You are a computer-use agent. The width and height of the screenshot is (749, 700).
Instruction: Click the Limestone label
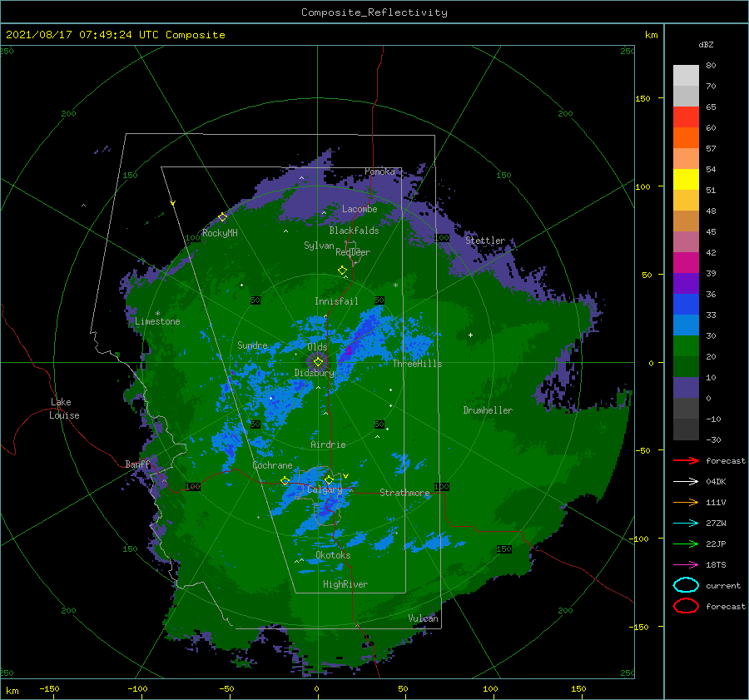(x=157, y=321)
